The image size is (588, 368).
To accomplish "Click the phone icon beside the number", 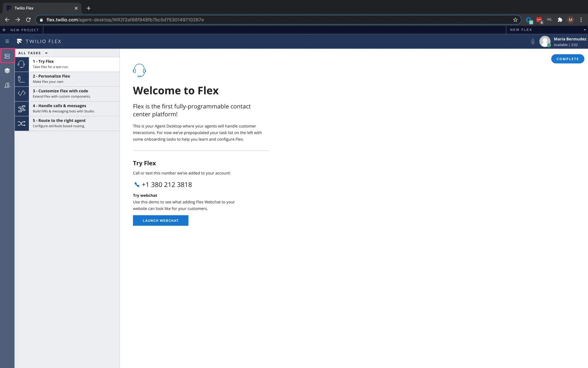I will click(137, 185).
